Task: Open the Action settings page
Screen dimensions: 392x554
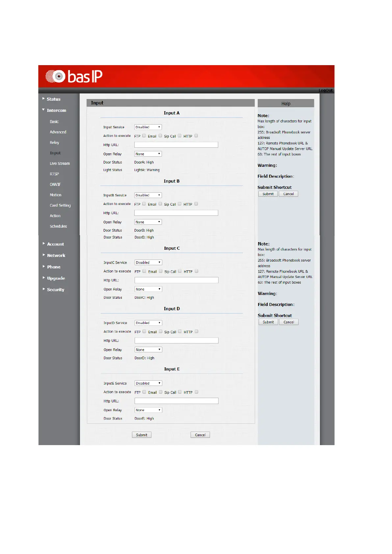Action: click(x=55, y=216)
